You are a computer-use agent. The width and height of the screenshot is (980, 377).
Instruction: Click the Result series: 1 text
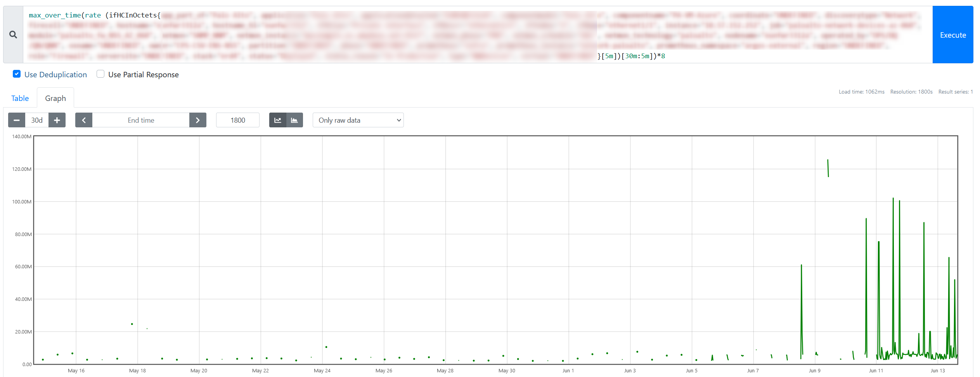pyautogui.click(x=956, y=92)
